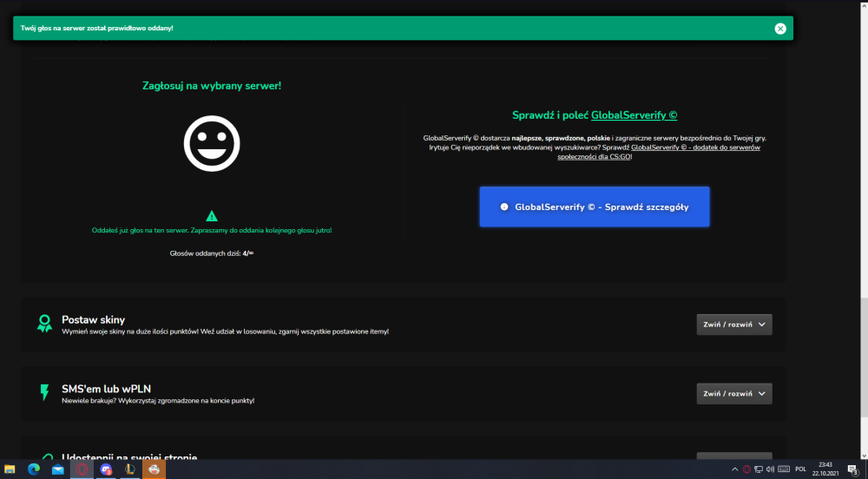Open Discord from taskbar
This screenshot has width=868, height=479.
coord(106,469)
